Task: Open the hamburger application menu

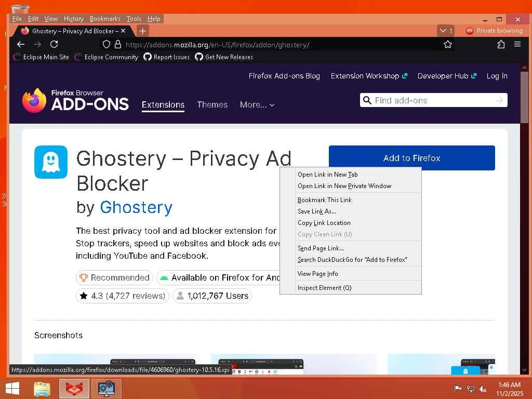Action: coord(517,44)
